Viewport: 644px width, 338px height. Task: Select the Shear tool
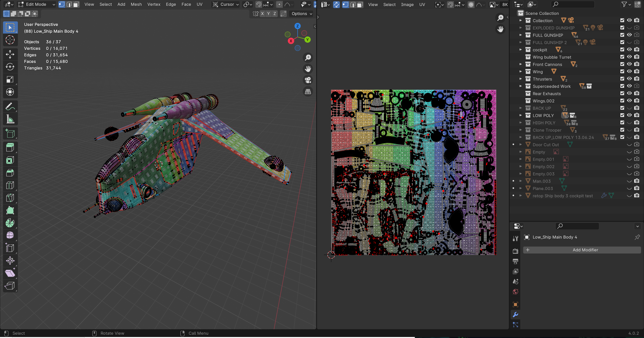[x=10, y=273]
